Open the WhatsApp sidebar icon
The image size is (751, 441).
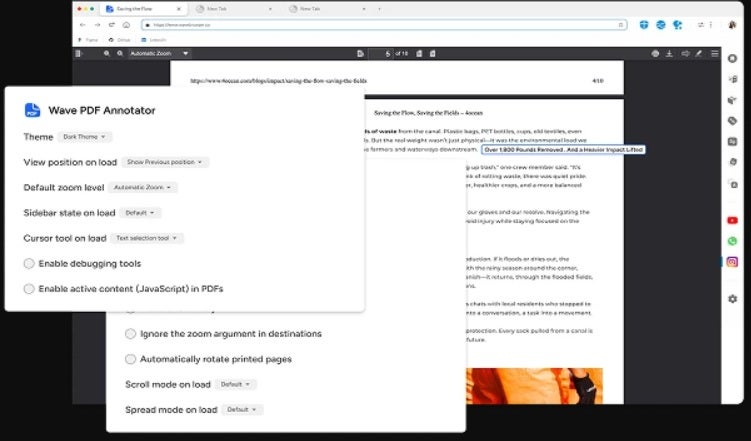pos(732,241)
